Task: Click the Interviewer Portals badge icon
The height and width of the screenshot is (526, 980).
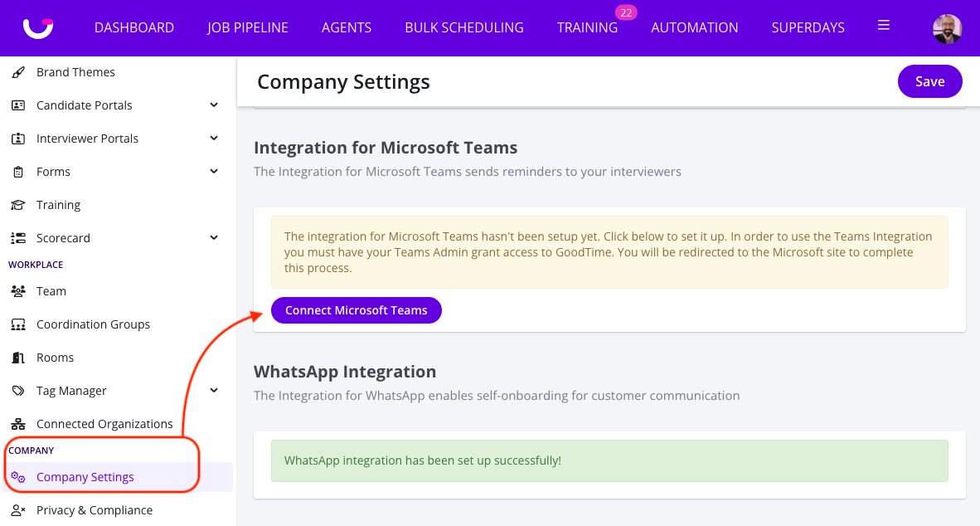Action: [x=18, y=139]
